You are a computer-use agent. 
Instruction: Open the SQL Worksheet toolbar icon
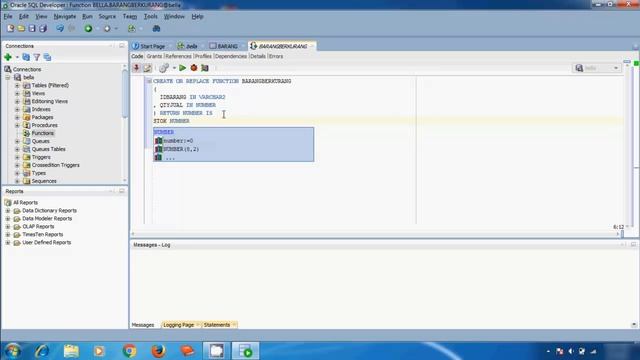coord(131,29)
